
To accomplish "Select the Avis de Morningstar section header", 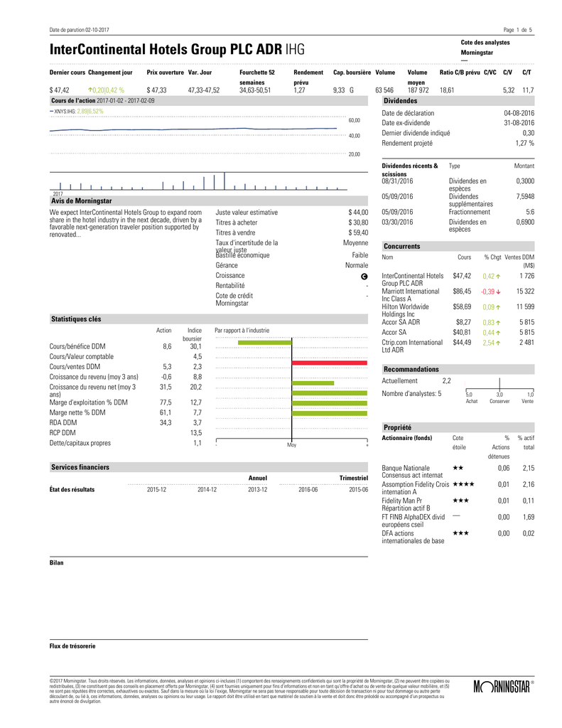I will (209, 201).
